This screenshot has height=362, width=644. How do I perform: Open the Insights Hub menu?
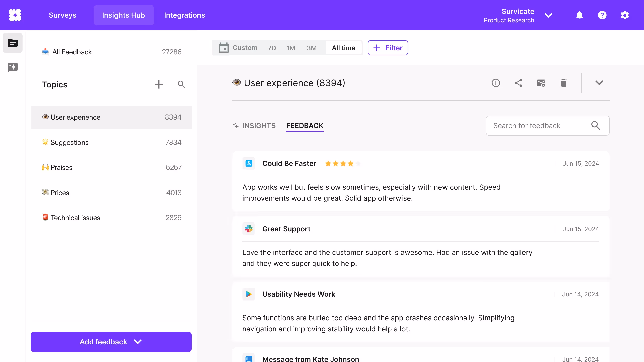[124, 15]
